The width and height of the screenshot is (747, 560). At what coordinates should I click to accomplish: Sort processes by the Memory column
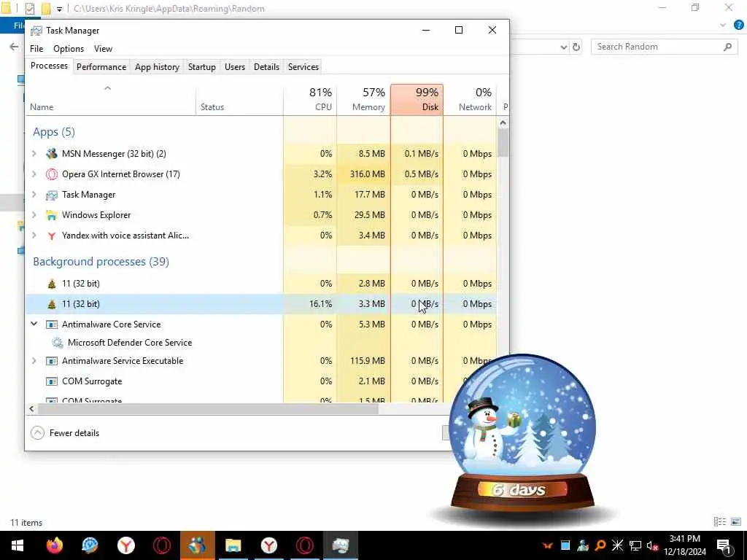click(x=363, y=100)
